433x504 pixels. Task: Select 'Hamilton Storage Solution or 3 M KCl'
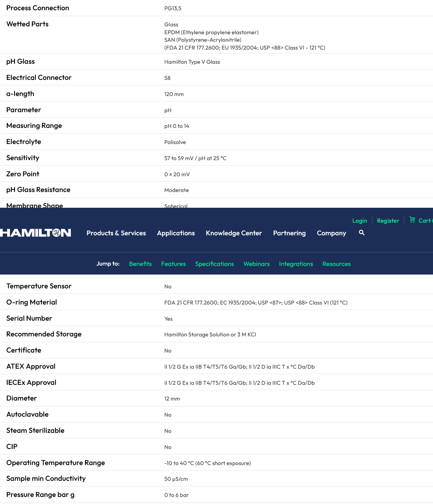click(210, 334)
